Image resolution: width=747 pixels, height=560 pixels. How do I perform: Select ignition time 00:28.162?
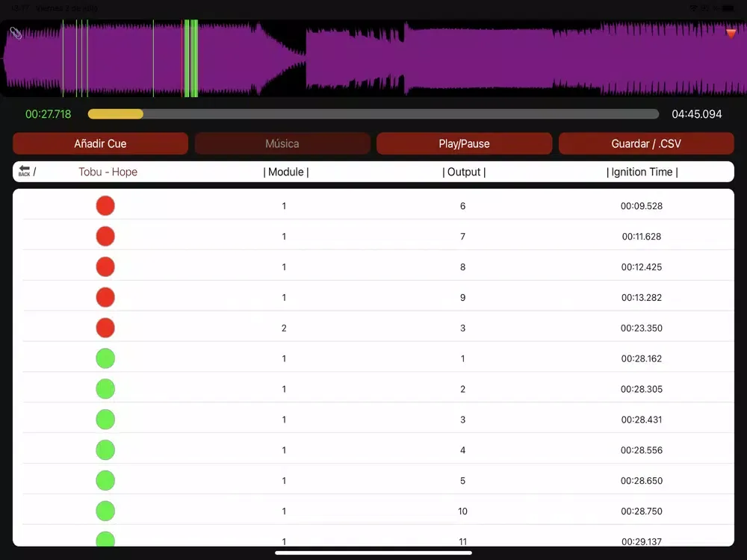[642, 358]
